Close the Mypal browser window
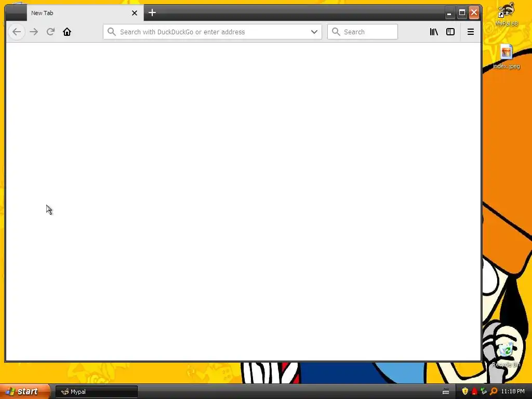This screenshot has width=532, height=399. (x=474, y=13)
